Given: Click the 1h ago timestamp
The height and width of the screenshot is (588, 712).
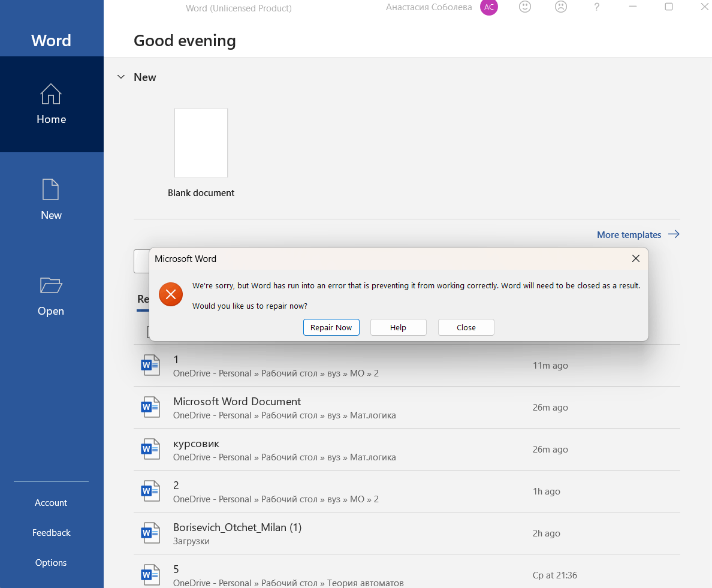Looking at the screenshot, I should click(546, 491).
